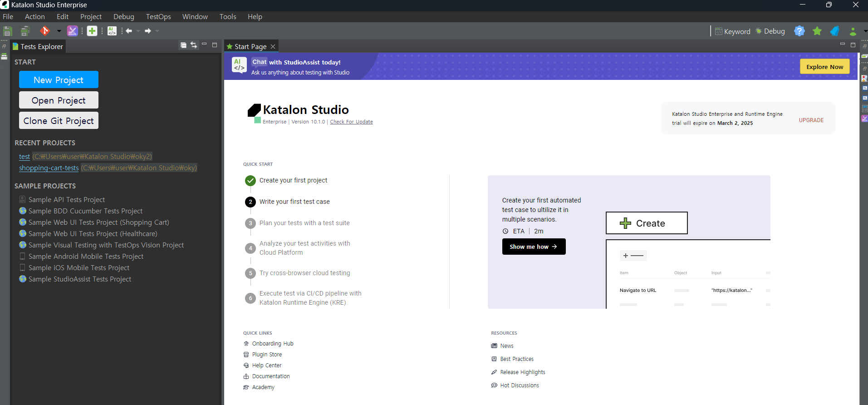This screenshot has width=868, height=405.
Task: Open Sample iOS Mobile Tests Project
Action: click(x=79, y=267)
